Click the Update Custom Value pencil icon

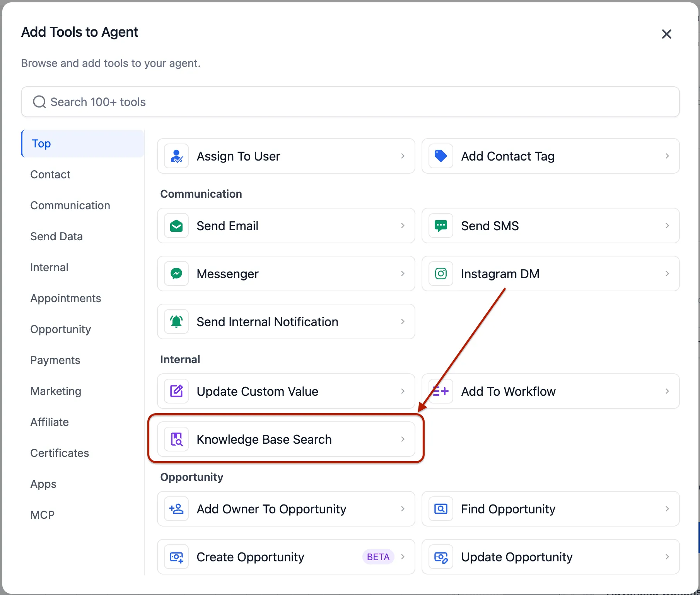pyautogui.click(x=176, y=392)
